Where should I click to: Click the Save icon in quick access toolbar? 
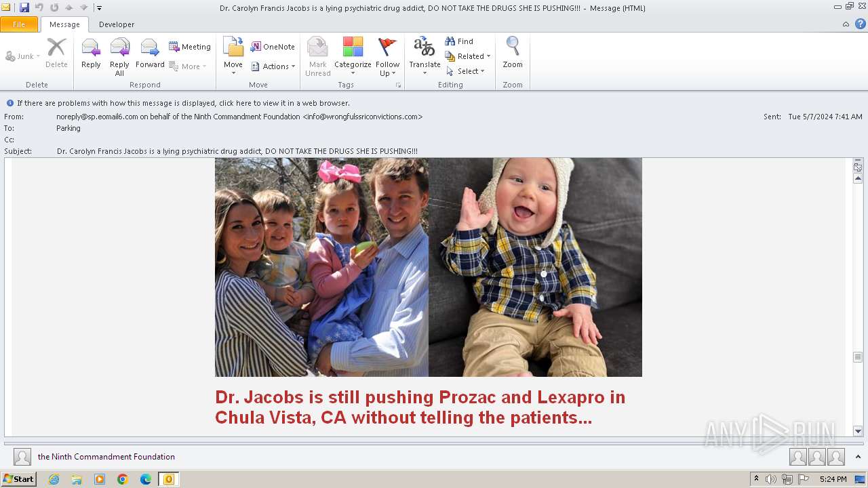24,7
